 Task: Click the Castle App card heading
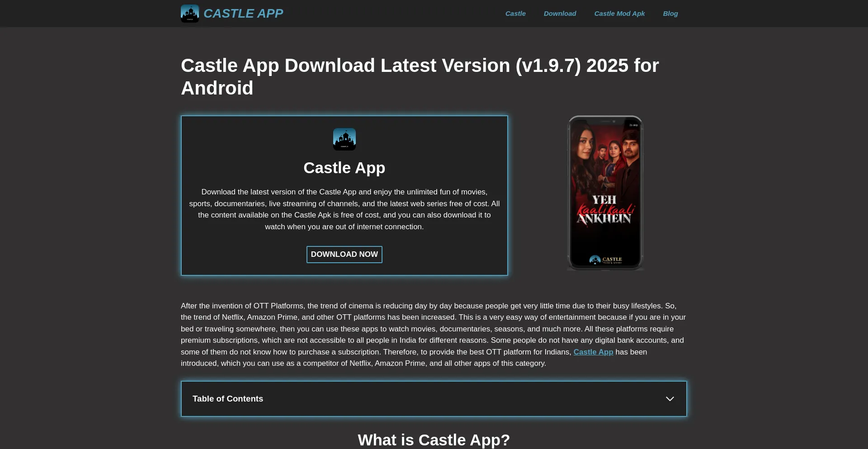pyautogui.click(x=344, y=168)
